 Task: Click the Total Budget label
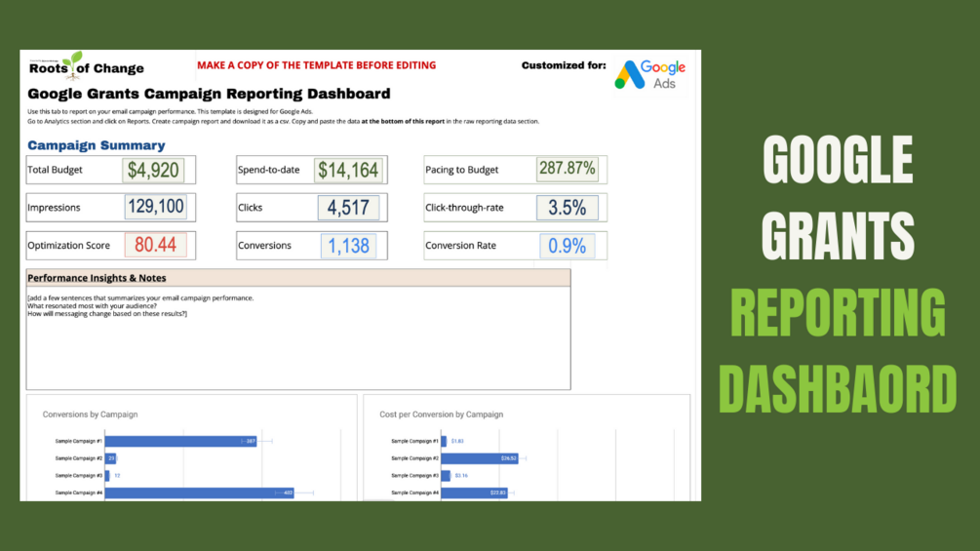point(55,170)
